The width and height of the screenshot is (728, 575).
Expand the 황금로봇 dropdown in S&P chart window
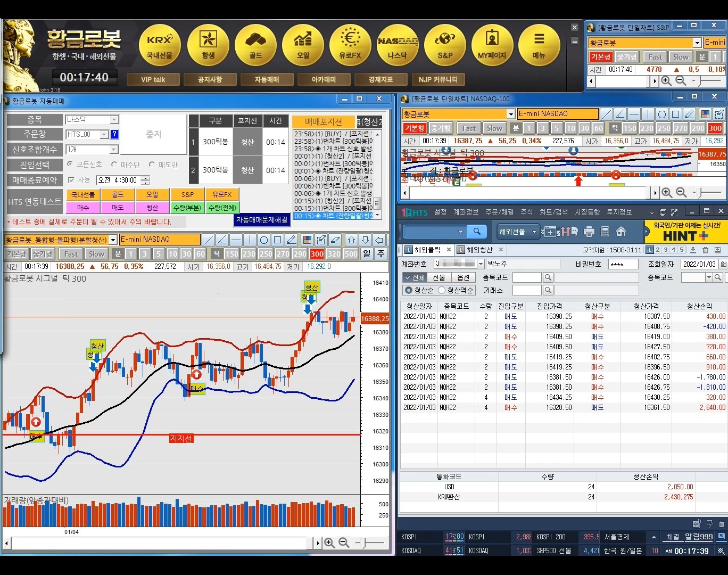697,43
